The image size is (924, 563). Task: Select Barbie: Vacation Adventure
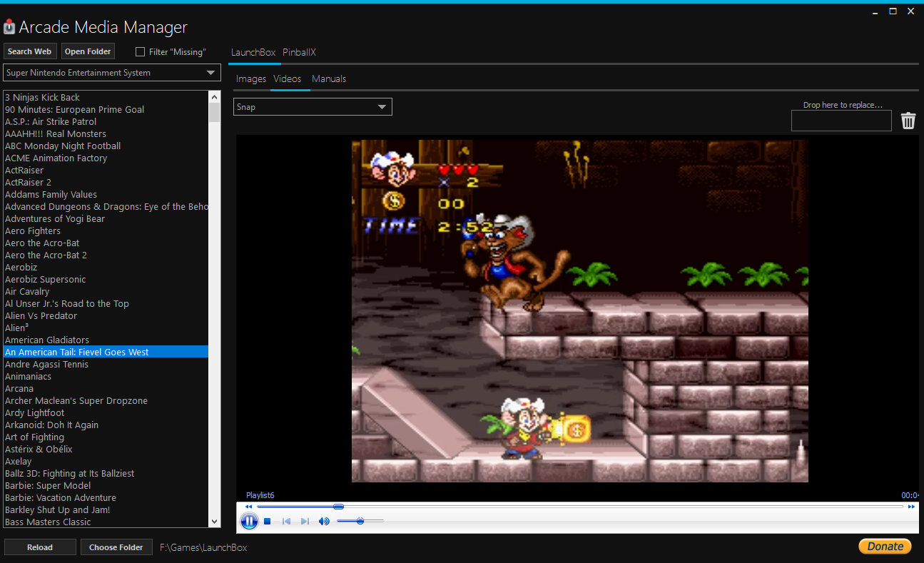[106, 497]
